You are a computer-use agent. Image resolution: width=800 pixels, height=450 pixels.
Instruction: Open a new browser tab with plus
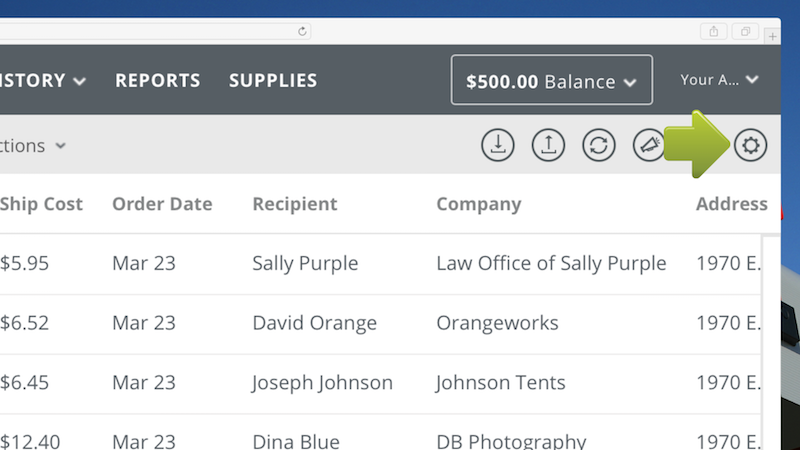point(772,36)
